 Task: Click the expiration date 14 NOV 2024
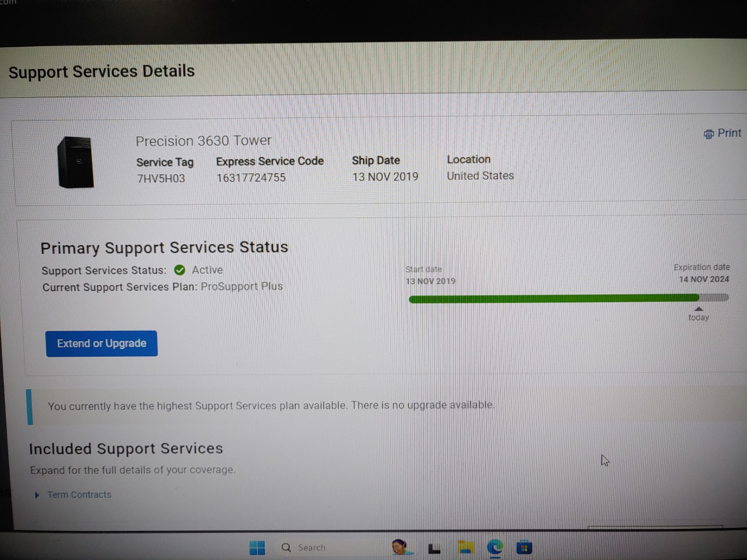704,279
